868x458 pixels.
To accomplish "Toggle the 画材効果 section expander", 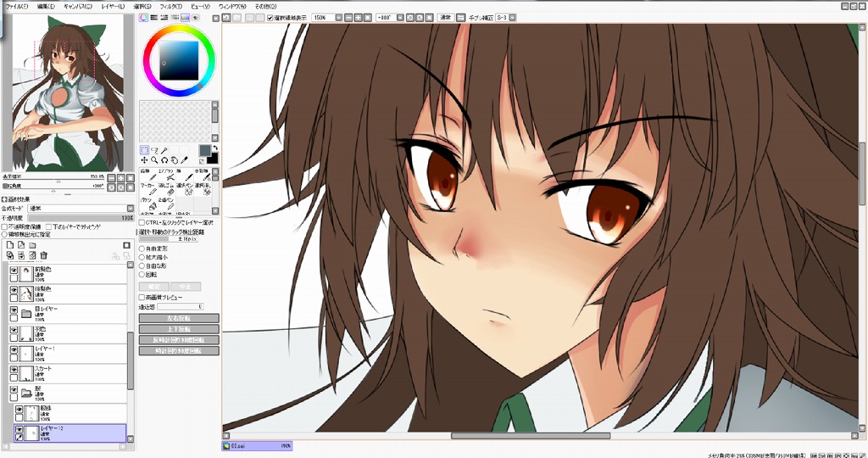I will 4,199.
